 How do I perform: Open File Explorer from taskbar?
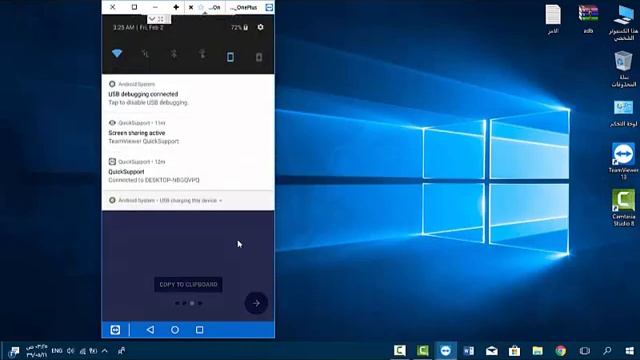tap(538, 351)
